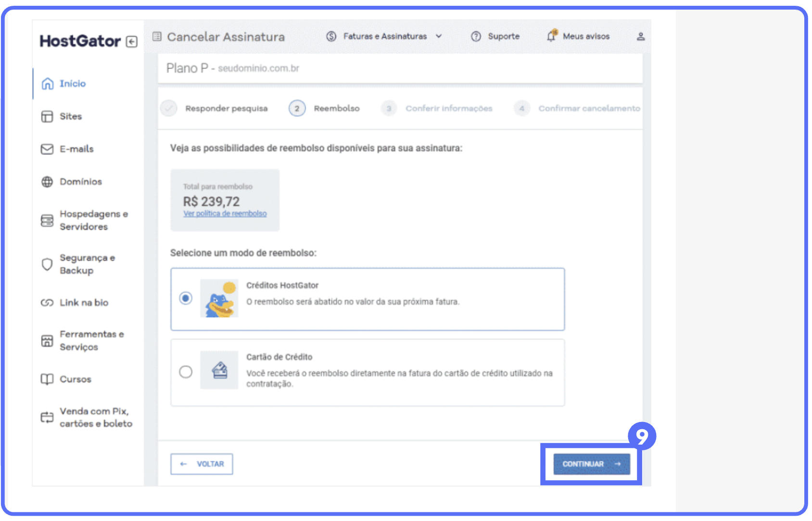
Task: Click the Cartão de Crédito card thumbnail
Action: (219, 370)
